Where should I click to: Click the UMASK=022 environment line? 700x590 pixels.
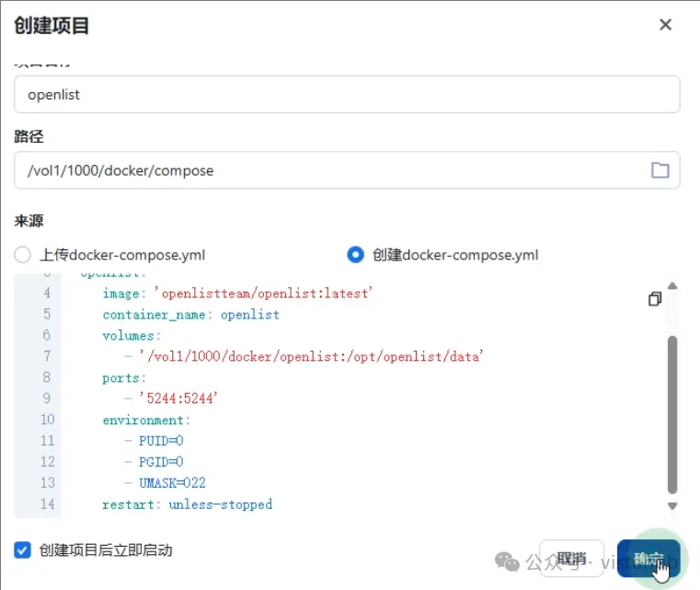166,483
